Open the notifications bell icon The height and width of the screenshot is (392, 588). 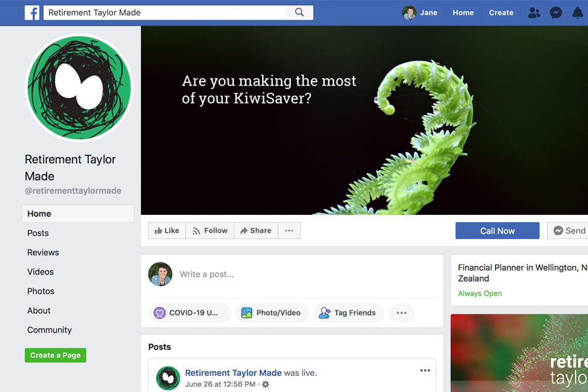click(578, 13)
